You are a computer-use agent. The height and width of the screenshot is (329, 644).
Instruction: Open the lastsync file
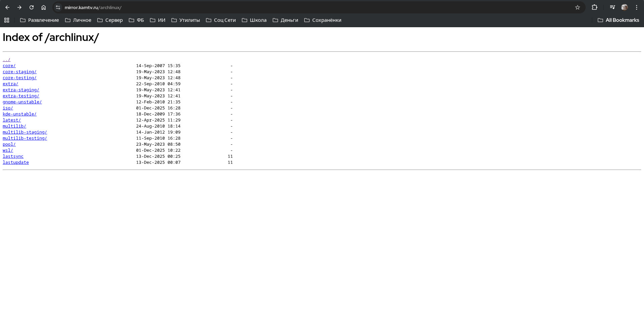13,156
